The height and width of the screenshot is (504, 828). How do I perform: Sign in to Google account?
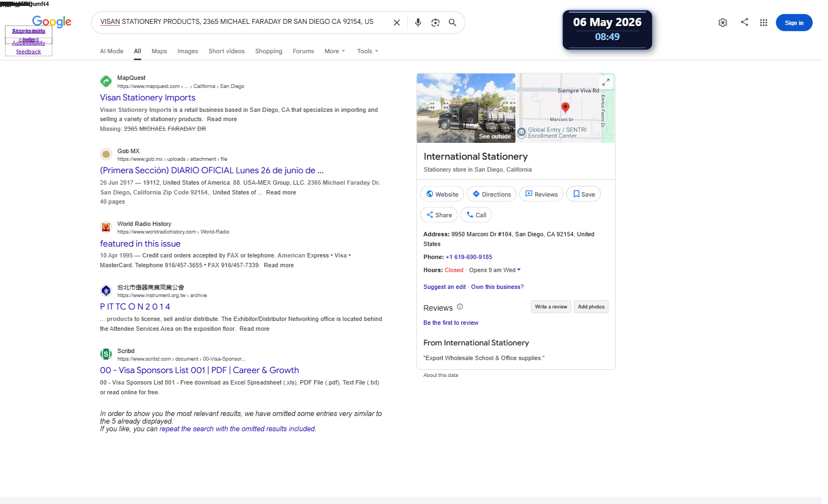(x=794, y=23)
